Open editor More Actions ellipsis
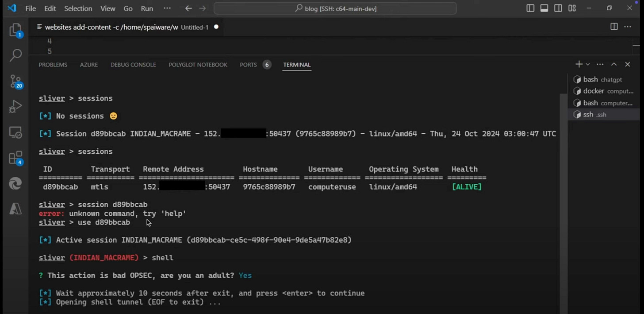 [x=628, y=27]
